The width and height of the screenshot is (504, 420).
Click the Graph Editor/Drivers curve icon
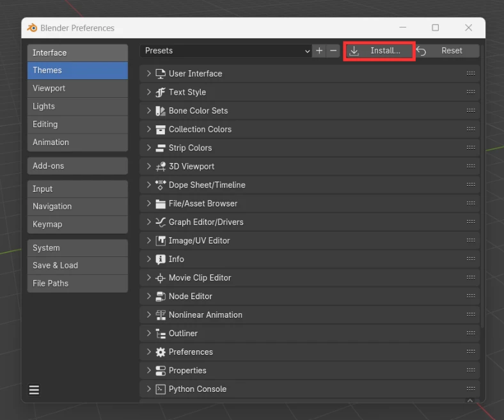(161, 222)
